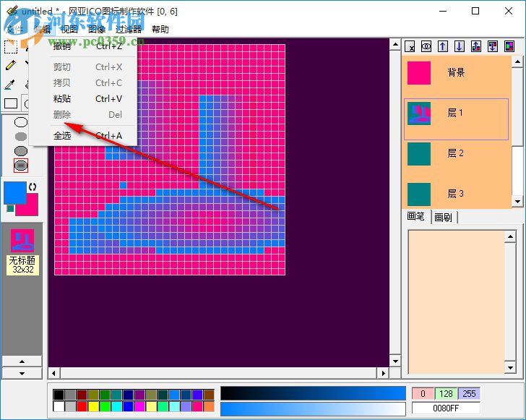Pick the eyedropper color picker tool

point(10,85)
